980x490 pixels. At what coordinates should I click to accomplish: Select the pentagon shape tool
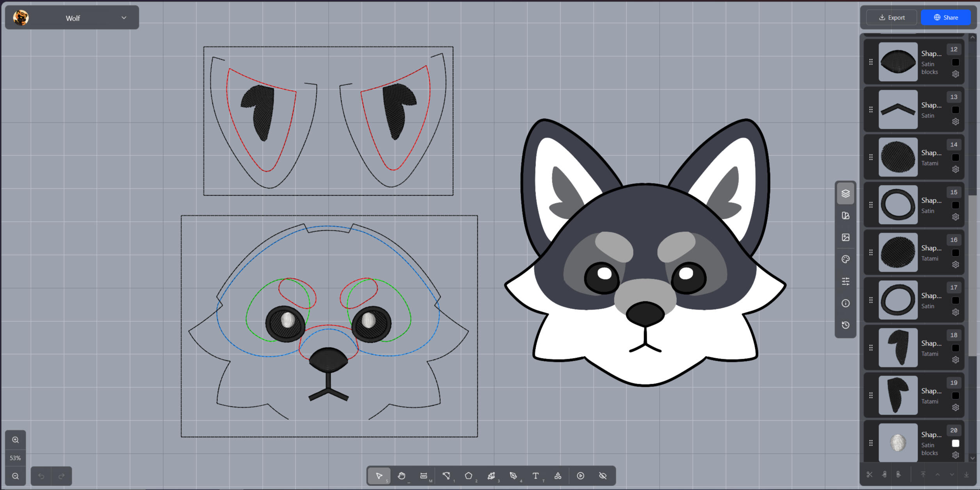point(469,476)
